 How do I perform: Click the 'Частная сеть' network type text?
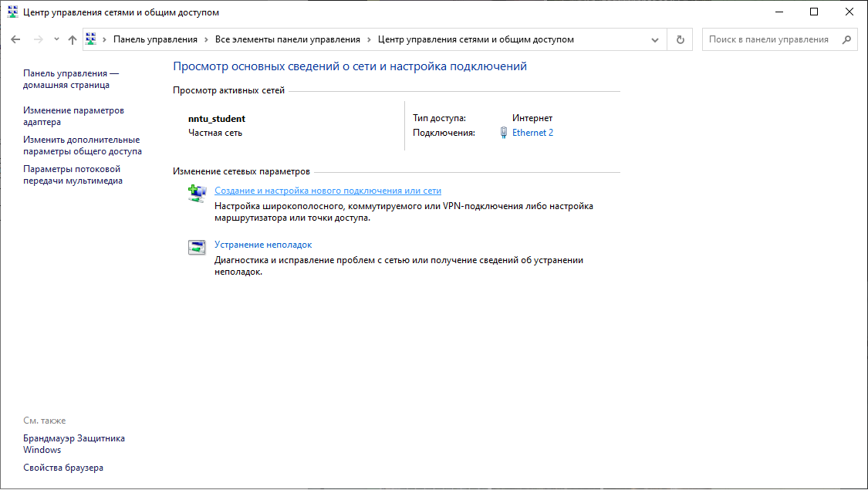pos(214,133)
